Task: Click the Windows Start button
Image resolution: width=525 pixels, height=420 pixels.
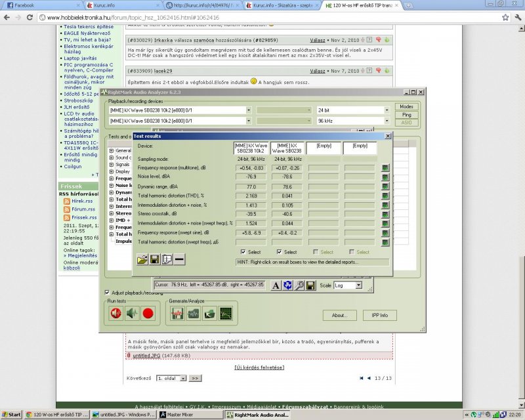Action: [x=11, y=415]
